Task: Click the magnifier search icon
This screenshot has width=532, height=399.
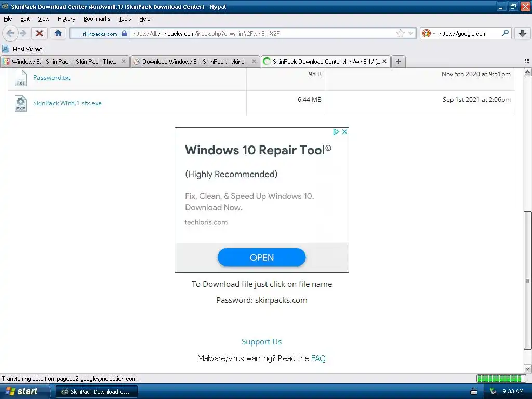Action: pyautogui.click(x=505, y=33)
